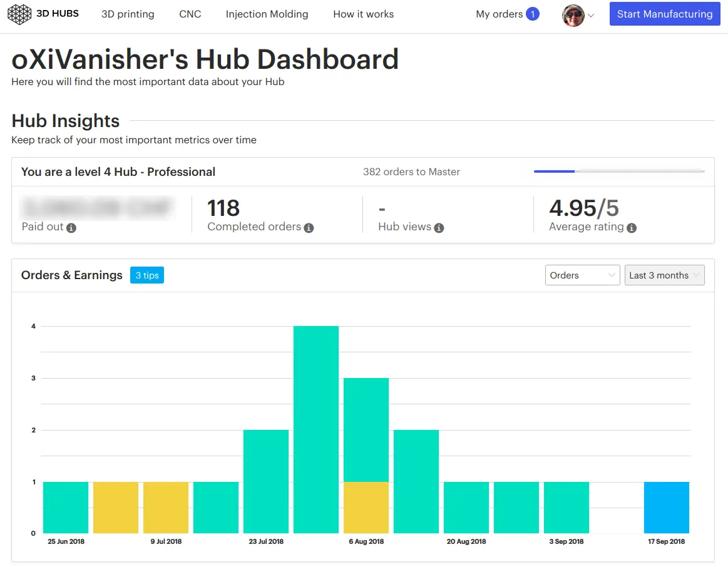Click the profile avatar picture
Screen dimensions: 728x567
[572, 14]
